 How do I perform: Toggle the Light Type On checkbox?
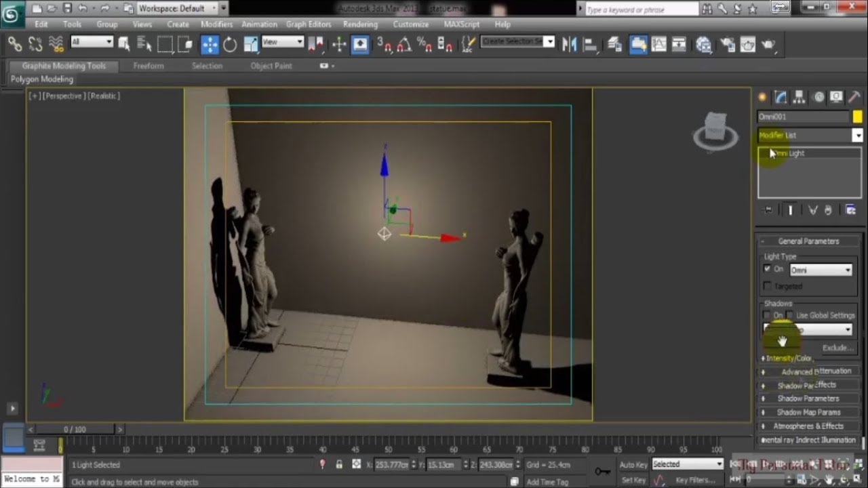tap(767, 269)
